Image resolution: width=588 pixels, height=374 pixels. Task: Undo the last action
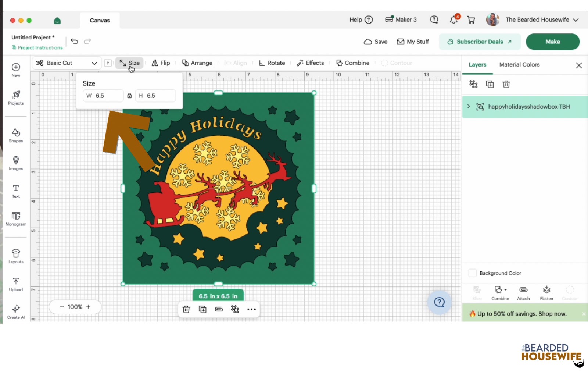pyautogui.click(x=74, y=41)
